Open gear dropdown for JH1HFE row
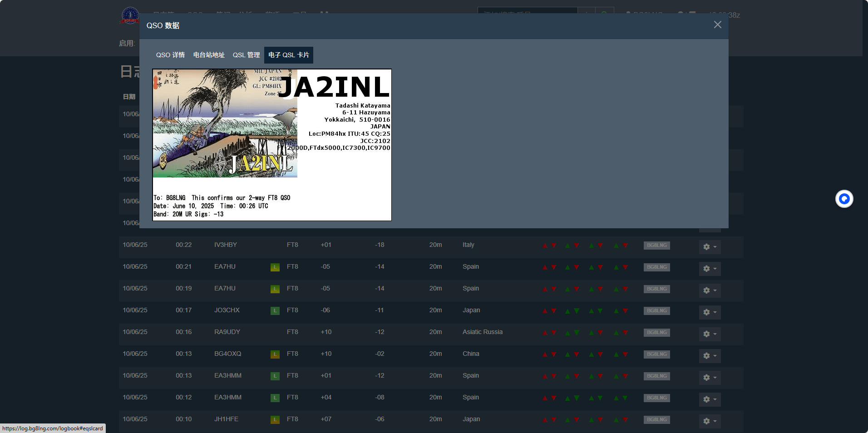The height and width of the screenshot is (433, 868). point(710,421)
